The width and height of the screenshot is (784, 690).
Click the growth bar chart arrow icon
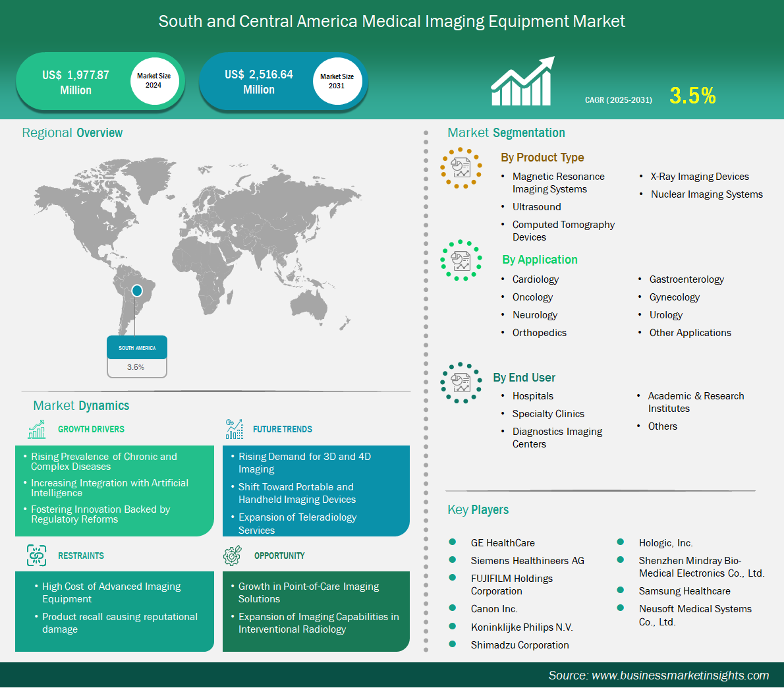tap(522, 81)
